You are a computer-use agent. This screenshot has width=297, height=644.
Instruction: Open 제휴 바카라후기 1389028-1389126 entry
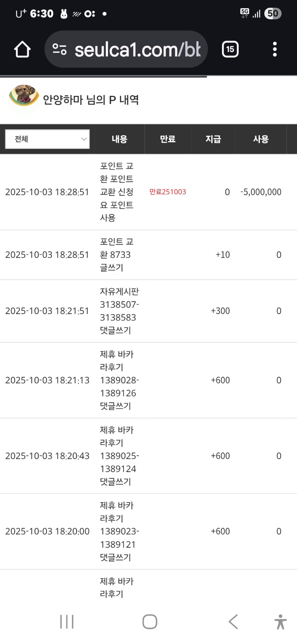[119, 380]
